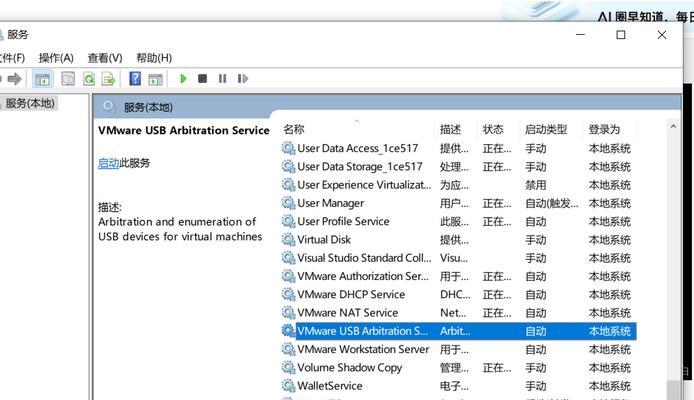This screenshot has height=400, width=694.
Task: Minimize the 服务 window
Action: point(580,35)
